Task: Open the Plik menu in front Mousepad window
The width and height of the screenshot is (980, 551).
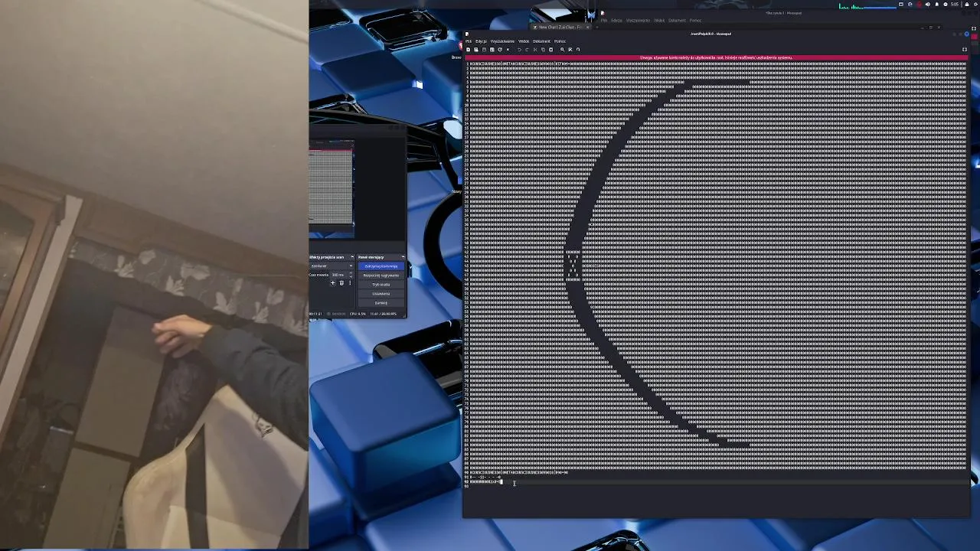Action: (x=469, y=41)
